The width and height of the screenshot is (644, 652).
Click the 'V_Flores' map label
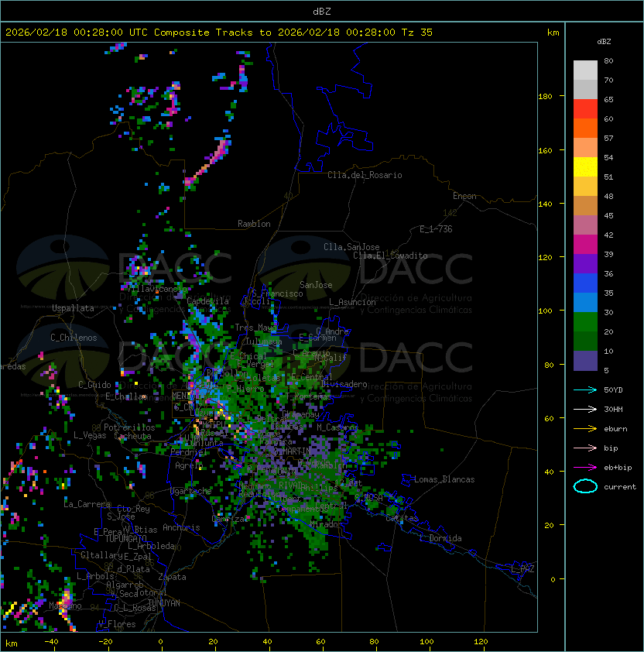pos(117,624)
